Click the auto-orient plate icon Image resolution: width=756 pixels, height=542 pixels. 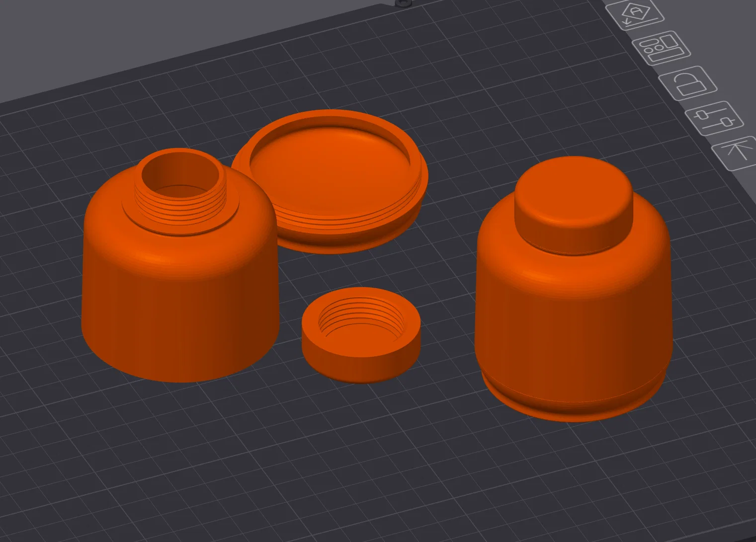[636, 13]
